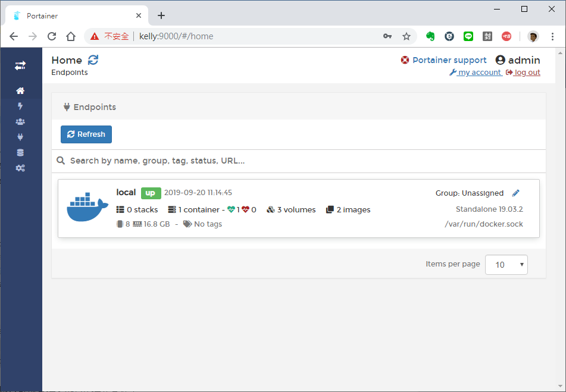566x392 pixels.
Task: Open the red extension icon
Action: pyautogui.click(x=506, y=36)
